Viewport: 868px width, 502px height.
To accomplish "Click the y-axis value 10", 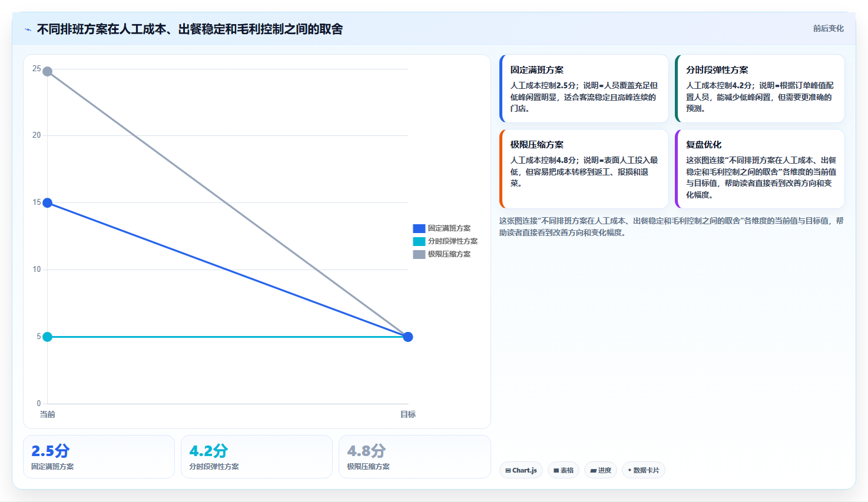I will pyautogui.click(x=37, y=270).
